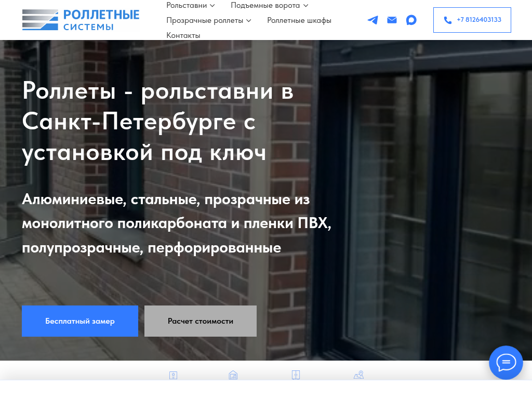This screenshot has width=532, height=399.
Task: Open the floating live chat widget
Action: click(x=506, y=362)
